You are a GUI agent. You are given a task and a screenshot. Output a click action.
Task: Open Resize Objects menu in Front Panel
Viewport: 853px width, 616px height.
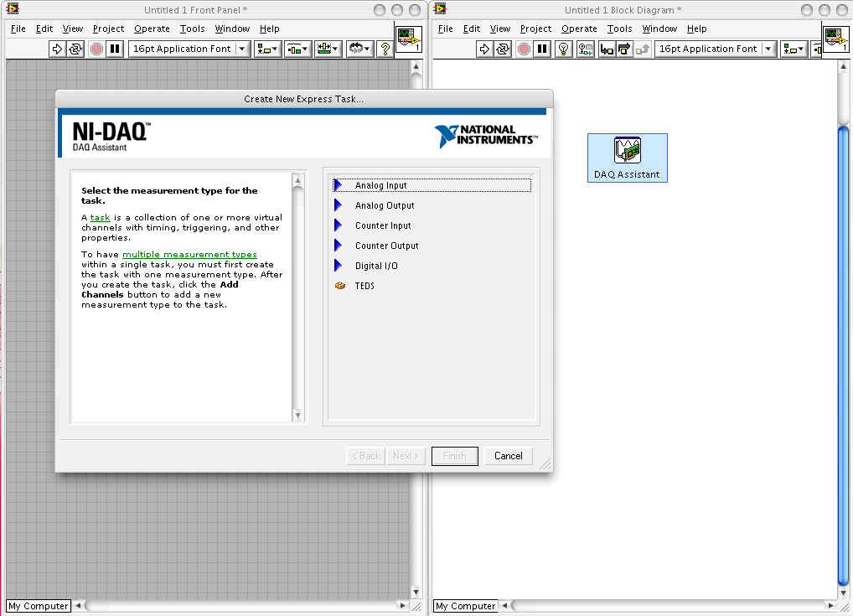point(328,49)
